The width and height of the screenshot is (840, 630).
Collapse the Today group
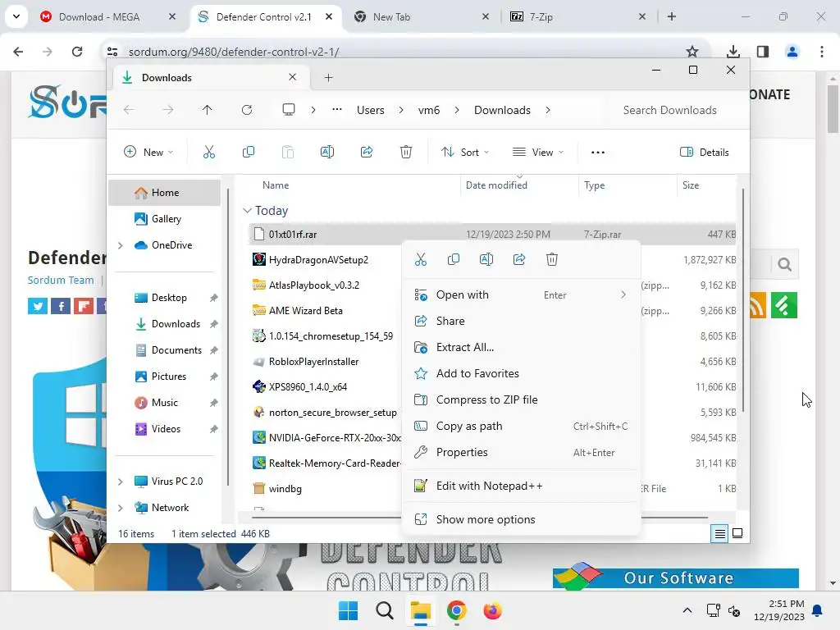[247, 211]
